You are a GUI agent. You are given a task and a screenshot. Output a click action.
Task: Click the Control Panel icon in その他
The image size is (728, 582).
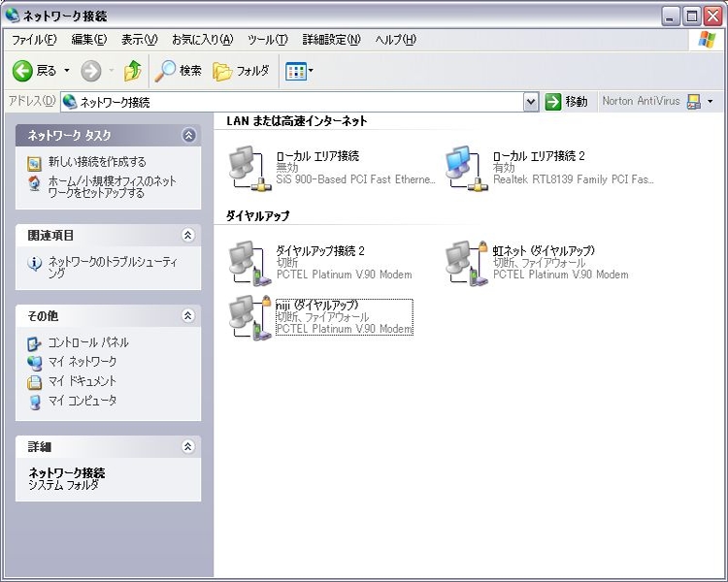click(x=34, y=344)
